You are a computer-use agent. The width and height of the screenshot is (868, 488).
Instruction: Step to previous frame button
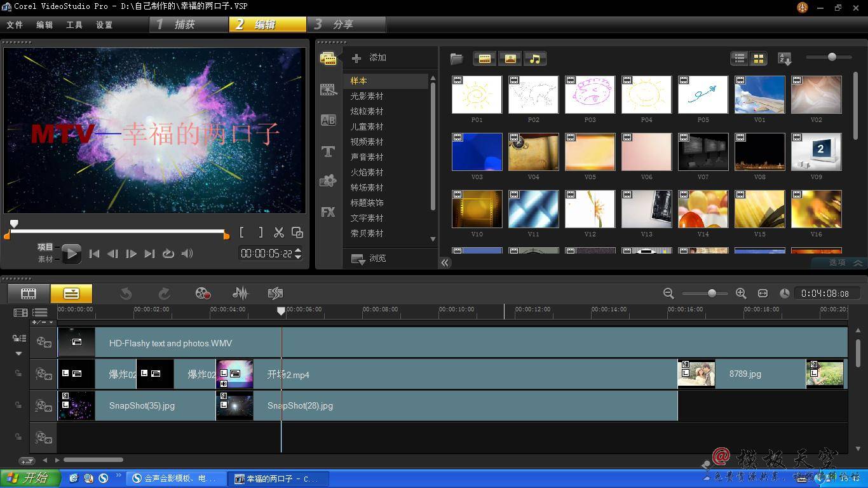coord(112,254)
